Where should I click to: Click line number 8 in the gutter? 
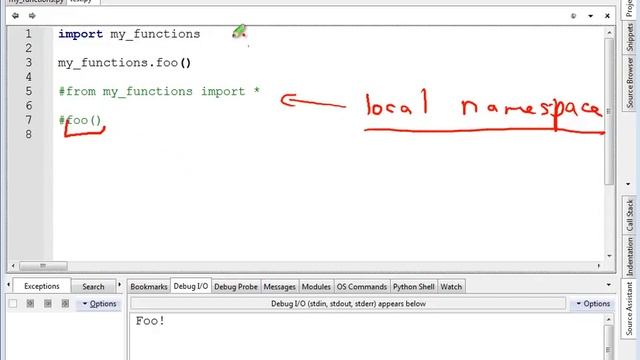click(x=29, y=134)
